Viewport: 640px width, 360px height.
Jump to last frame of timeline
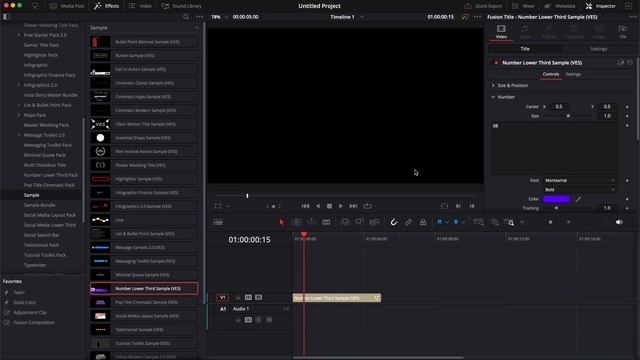point(353,206)
